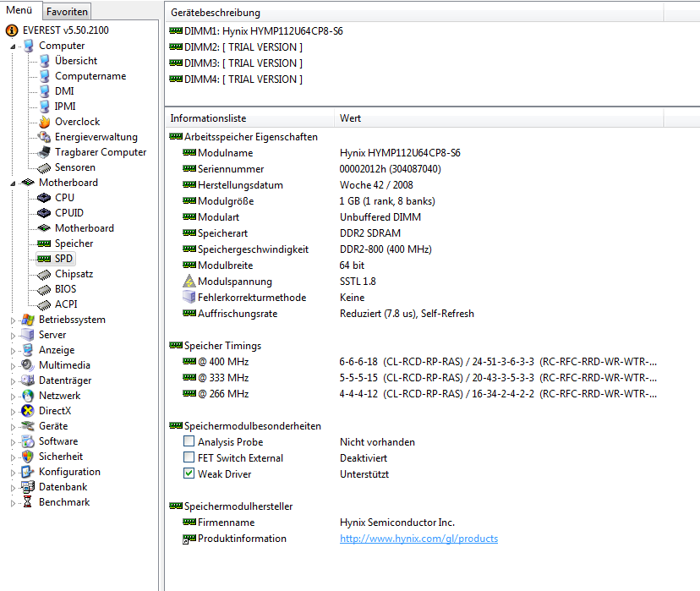Collapse the Motherboard parent node
The image size is (700, 591).
13,183
